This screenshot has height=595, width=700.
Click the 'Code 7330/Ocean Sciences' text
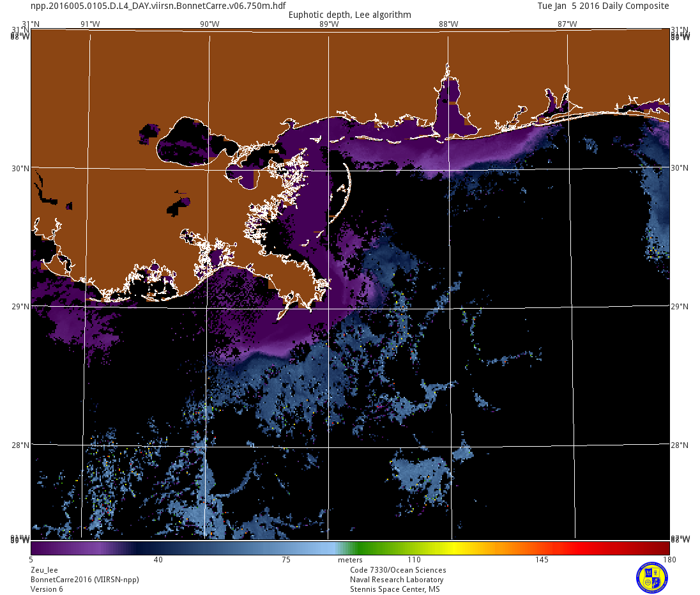pos(398,570)
